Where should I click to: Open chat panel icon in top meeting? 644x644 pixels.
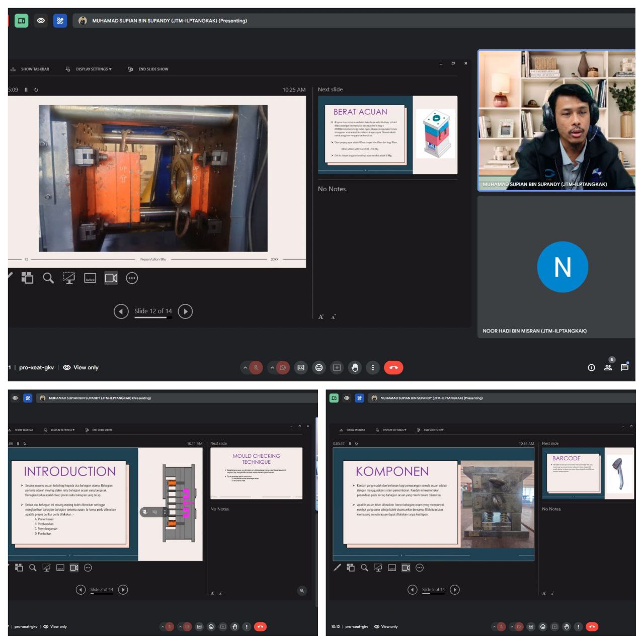click(x=624, y=367)
